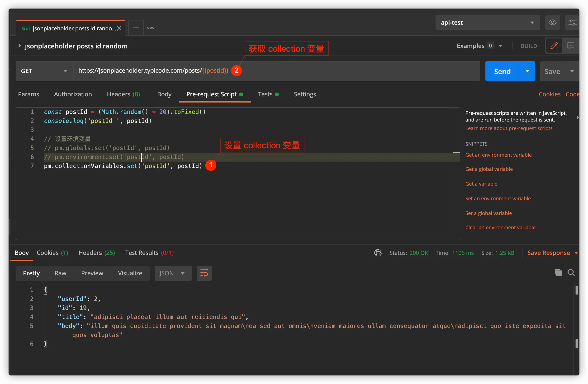
Task: Click script line 1 Math.random code
Action: point(124,112)
